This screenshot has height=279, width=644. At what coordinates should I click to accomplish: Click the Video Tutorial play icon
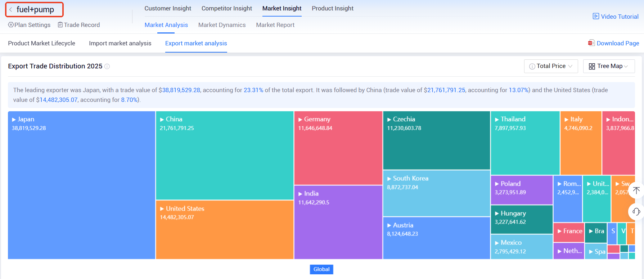[596, 16]
